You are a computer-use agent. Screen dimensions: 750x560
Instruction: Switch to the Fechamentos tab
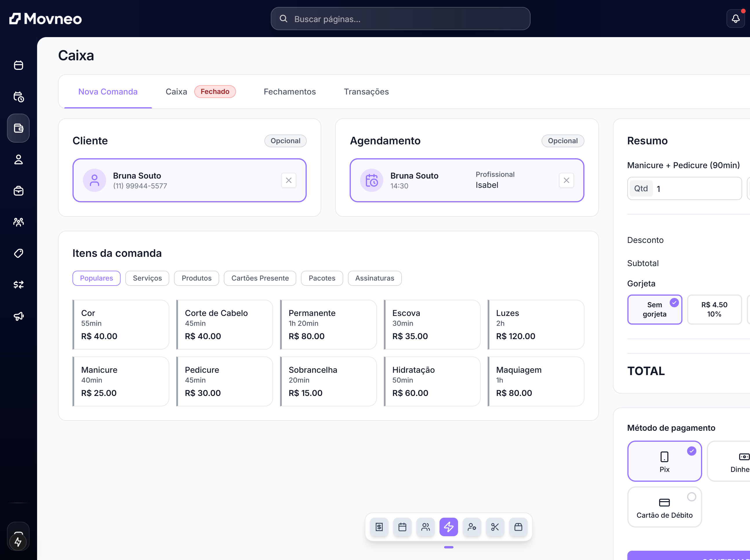click(290, 92)
